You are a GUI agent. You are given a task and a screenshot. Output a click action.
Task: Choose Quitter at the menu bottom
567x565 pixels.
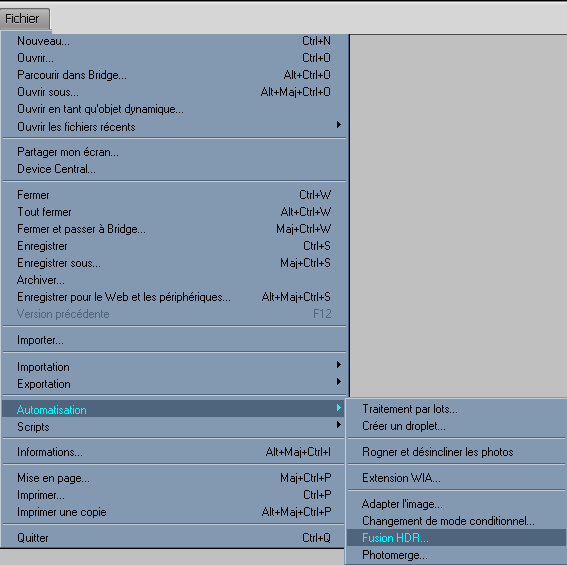point(174,538)
